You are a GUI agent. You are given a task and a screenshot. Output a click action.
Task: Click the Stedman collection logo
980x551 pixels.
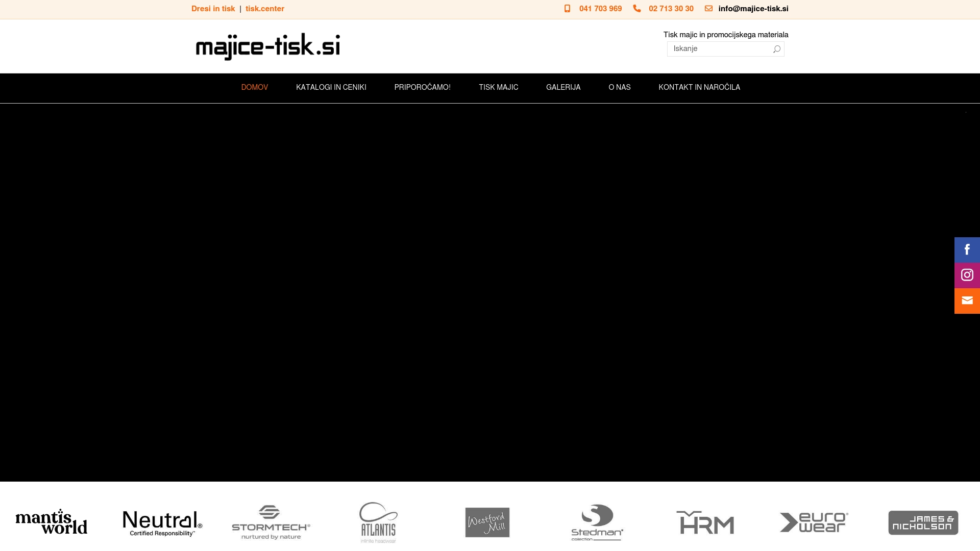pos(596,522)
